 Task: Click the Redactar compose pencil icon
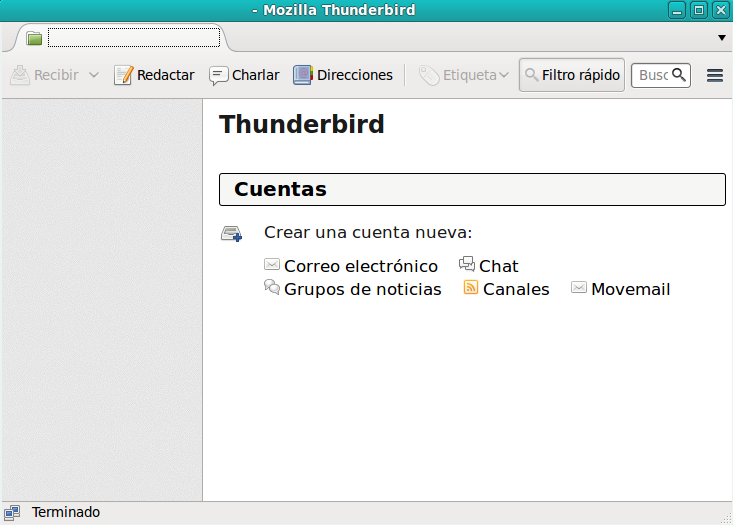coord(123,75)
